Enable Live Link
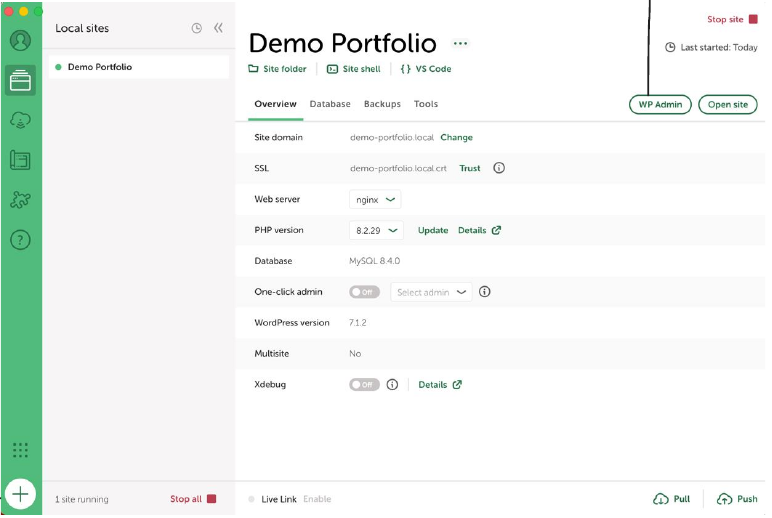The image size is (772, 518). point(317,499)
